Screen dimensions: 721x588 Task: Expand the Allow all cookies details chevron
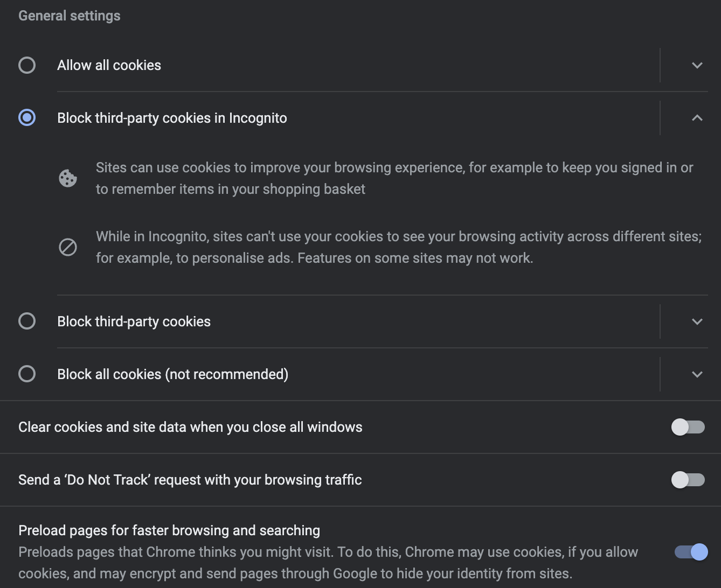click(697, 65)
